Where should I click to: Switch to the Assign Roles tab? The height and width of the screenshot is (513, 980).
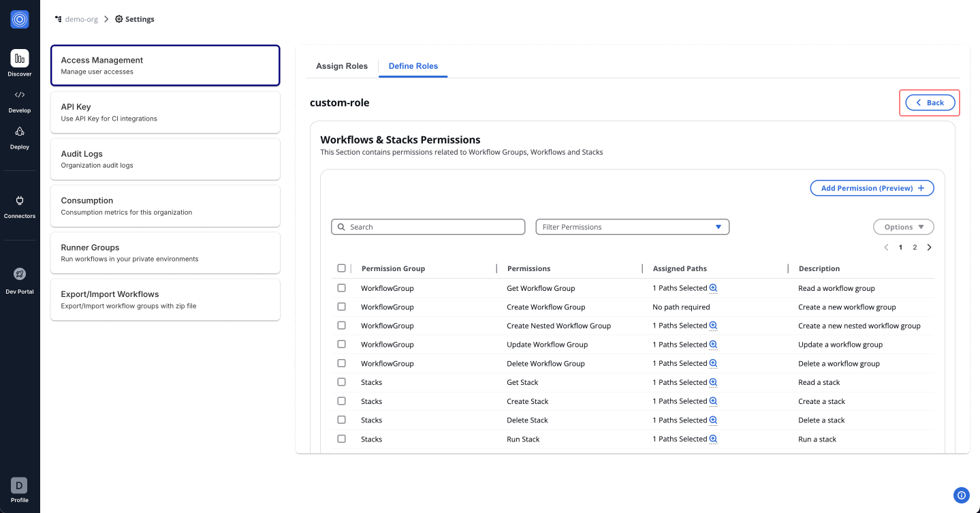click(342, 66)
